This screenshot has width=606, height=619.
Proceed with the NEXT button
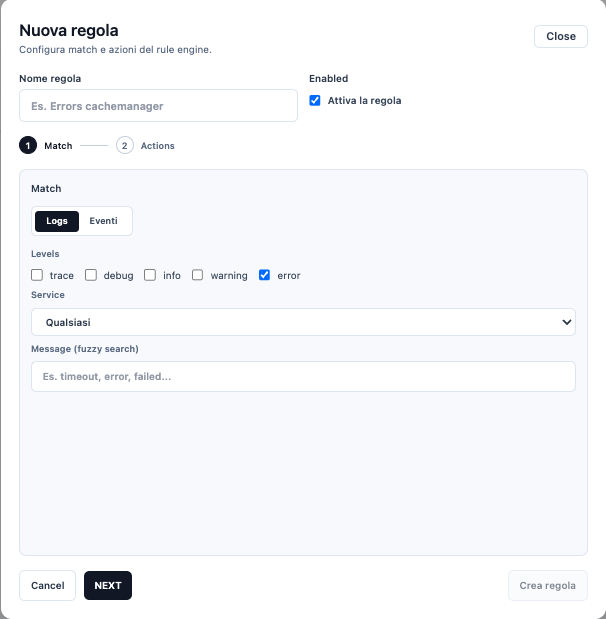108,585
